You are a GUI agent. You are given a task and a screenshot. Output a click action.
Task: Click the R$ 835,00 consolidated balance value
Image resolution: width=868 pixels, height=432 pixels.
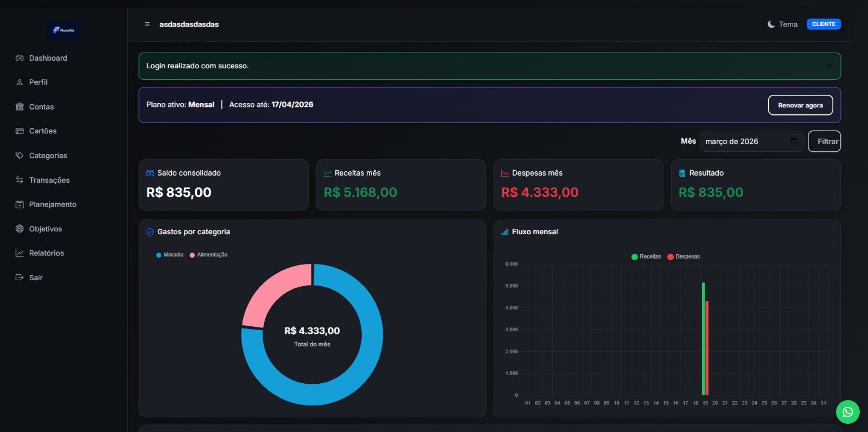(178, 192)
